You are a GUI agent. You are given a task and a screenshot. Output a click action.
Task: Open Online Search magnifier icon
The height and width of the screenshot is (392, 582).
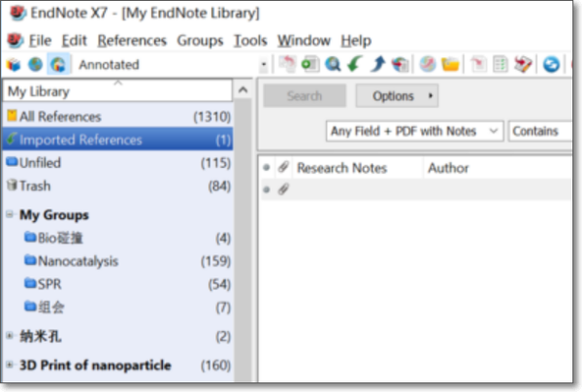click(x=333, y=64)
